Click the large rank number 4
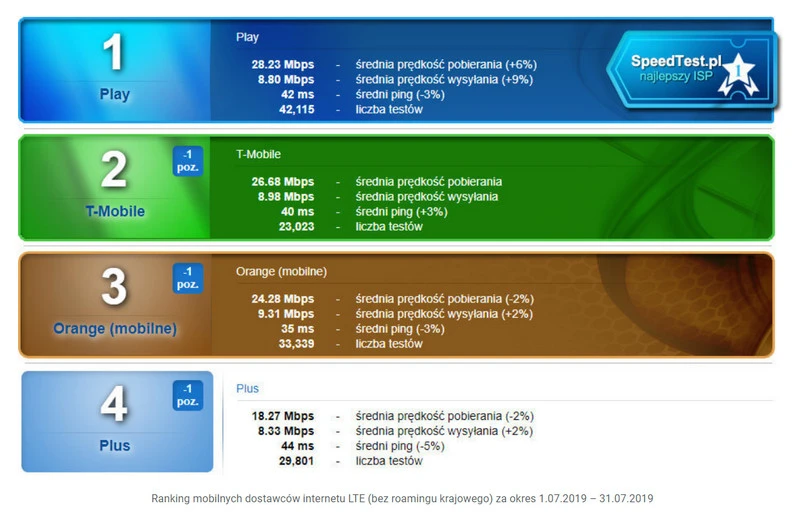This screenshot has height=521, width=800. click(114, 405)
